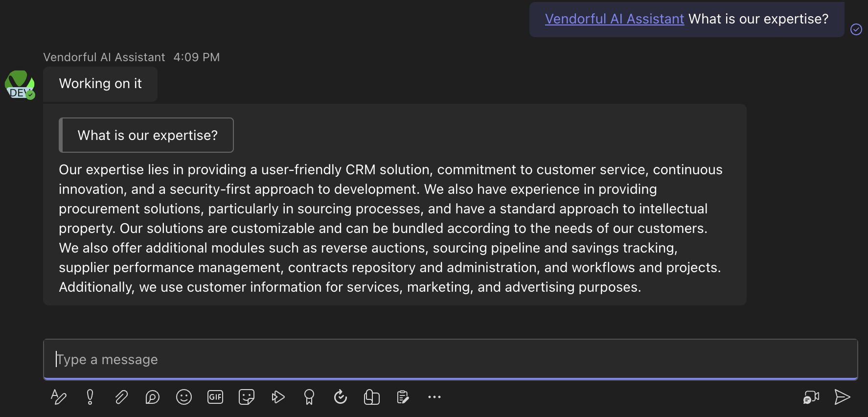This screenshot has width=868, height=417.
Task: Click the Vendorful DEV bot avatar
Action: (x=20, y=85)
